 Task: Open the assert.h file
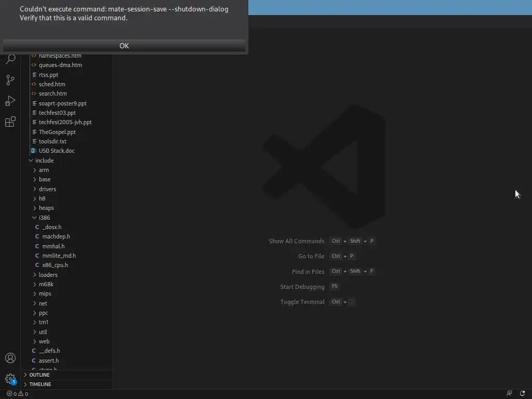pos(67,361)
